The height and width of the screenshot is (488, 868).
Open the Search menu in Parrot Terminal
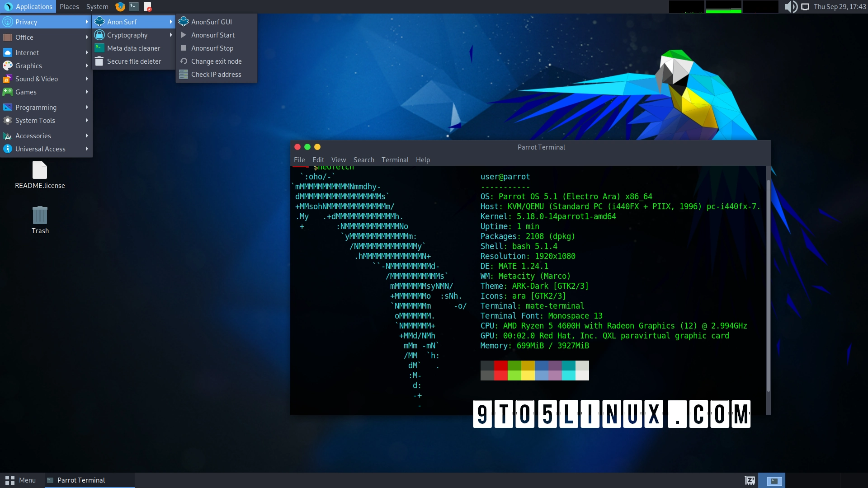tap(363, 160)
